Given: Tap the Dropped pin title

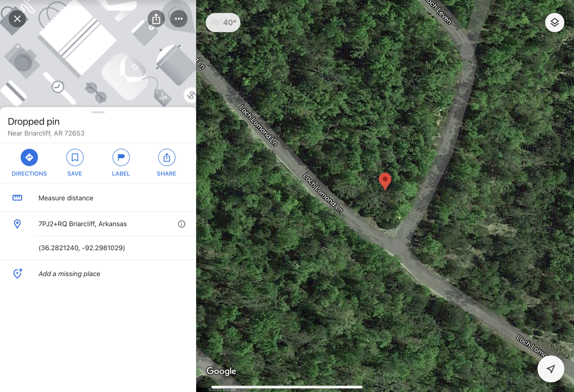Looking at the screenshot, I should (34, 122).
